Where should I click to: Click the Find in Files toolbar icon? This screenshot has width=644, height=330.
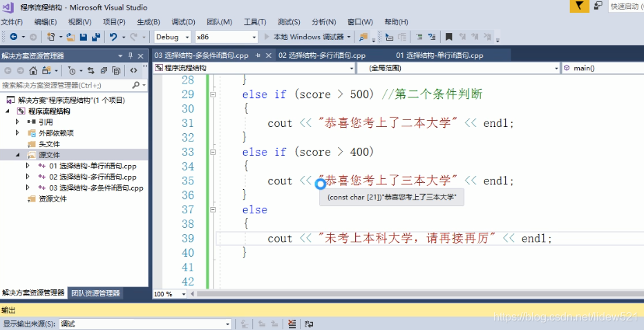click(363, 37)
